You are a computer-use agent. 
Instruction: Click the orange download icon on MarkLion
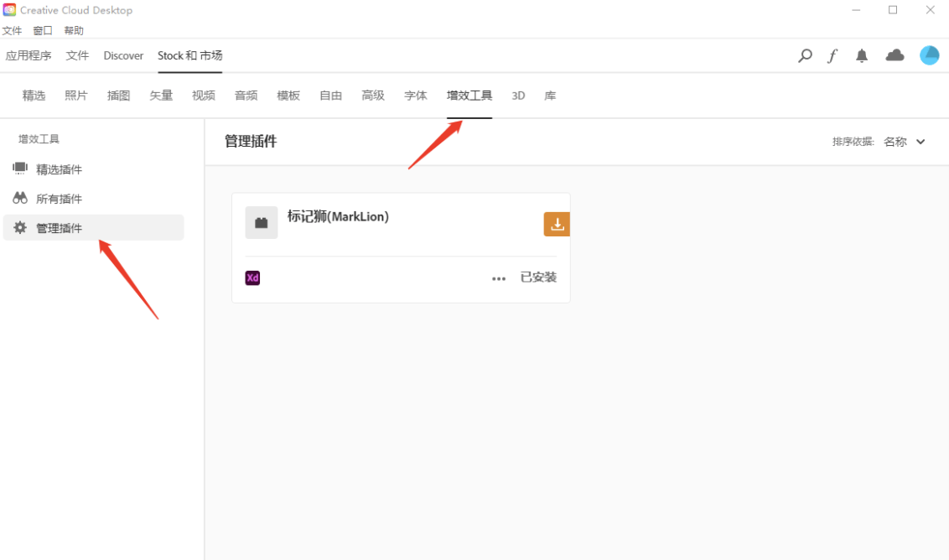coord(557,224)
